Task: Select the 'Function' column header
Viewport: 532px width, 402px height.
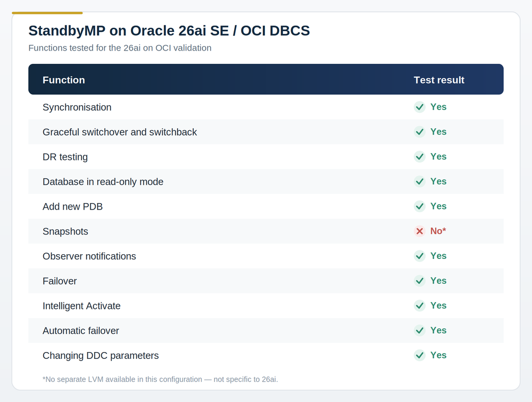Action: click(x=64, y=80)
